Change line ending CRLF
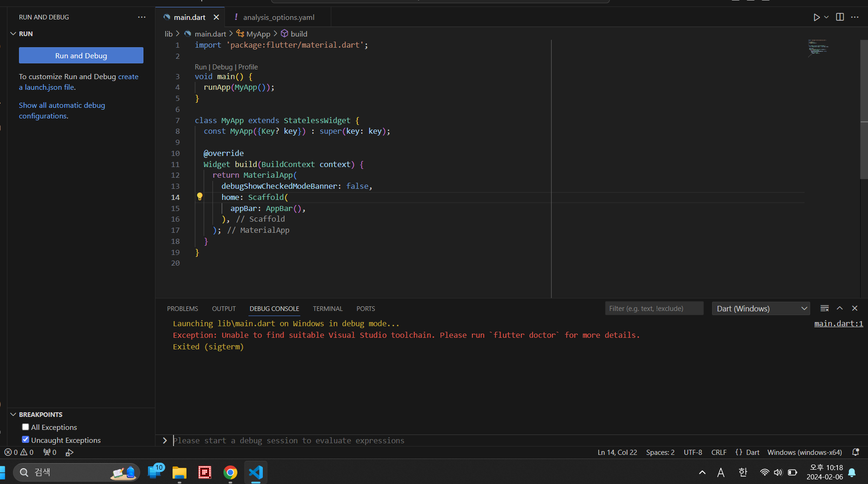This screenshot has height=484, width=868. click(x=719, y=452)
